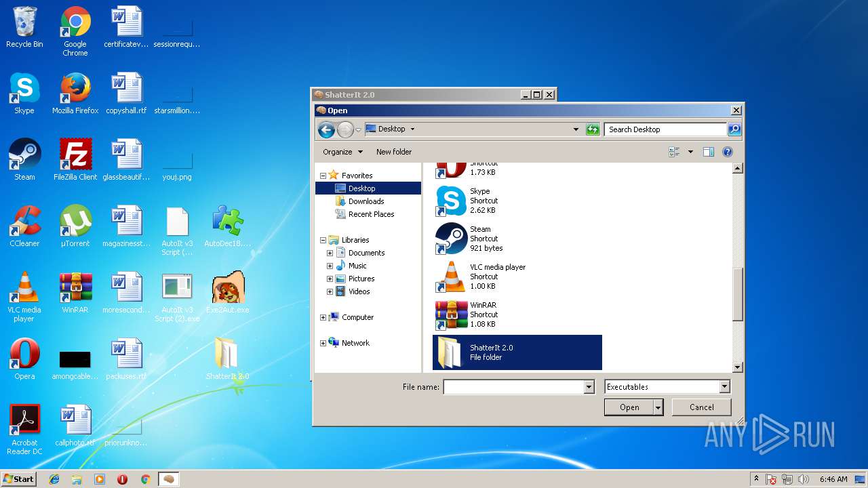
Task: Select WinRAR desktop shortcut
Action: pos(75,293)
